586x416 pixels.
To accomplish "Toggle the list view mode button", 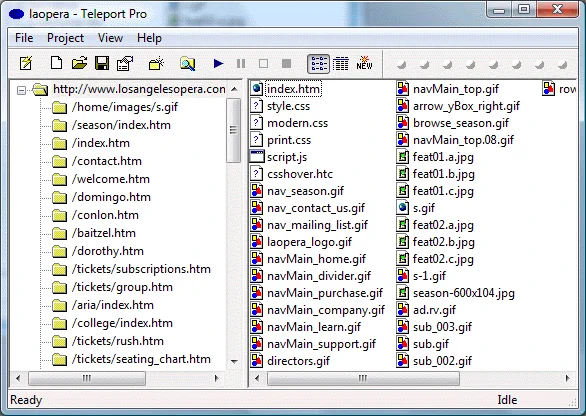I will point(318,64).
